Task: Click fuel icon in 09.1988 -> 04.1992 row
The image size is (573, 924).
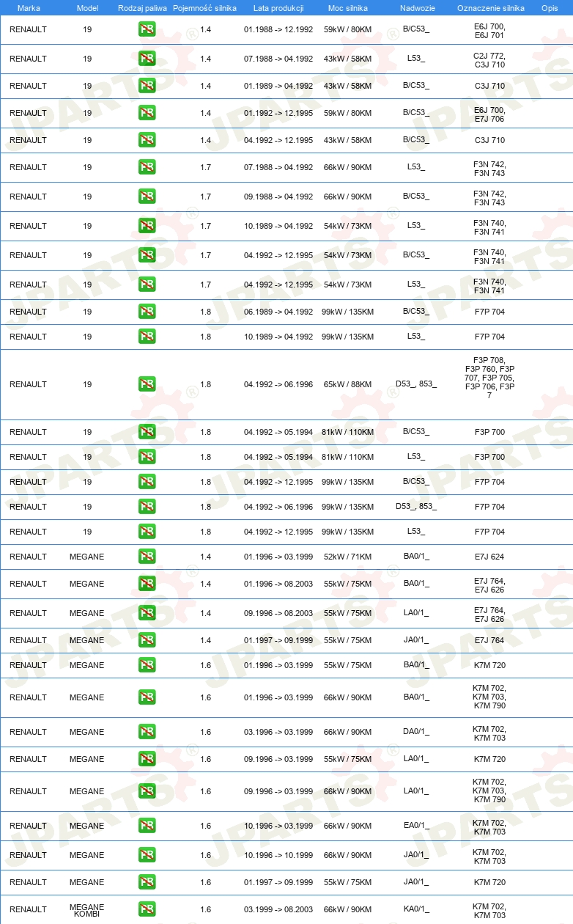Action: coord(147,197)
